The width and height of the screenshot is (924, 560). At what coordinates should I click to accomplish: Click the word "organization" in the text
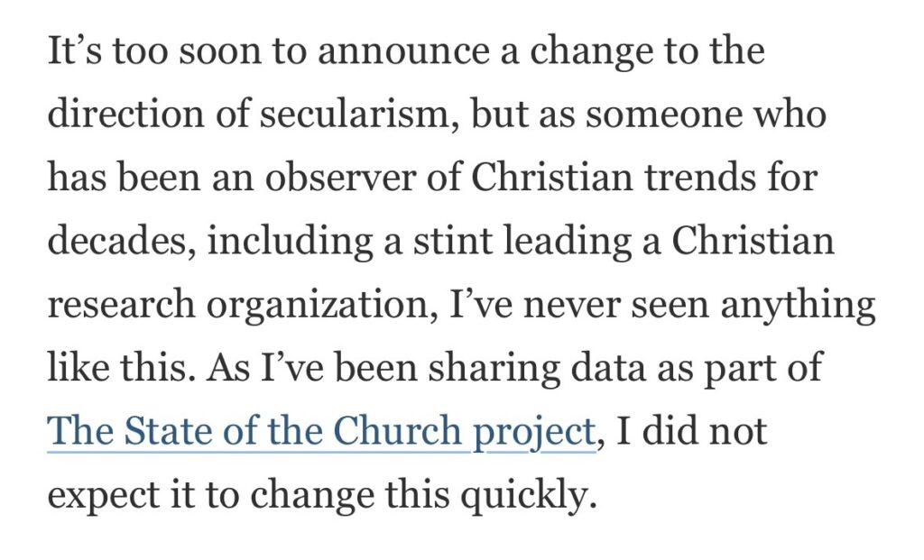(x=322, y=306)
